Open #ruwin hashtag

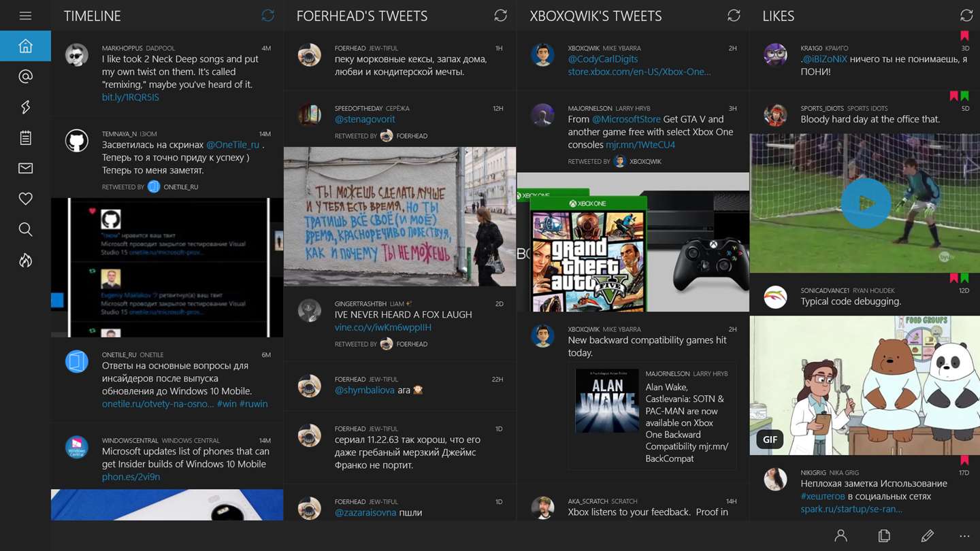253,403
